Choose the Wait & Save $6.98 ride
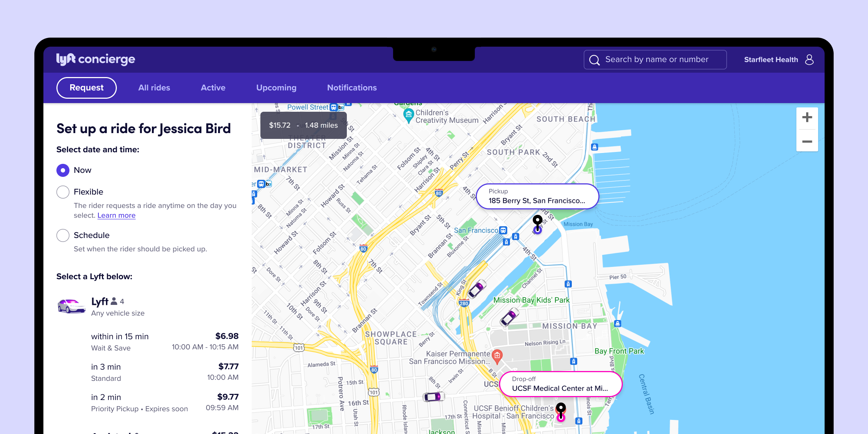 (x=165, y=342)
